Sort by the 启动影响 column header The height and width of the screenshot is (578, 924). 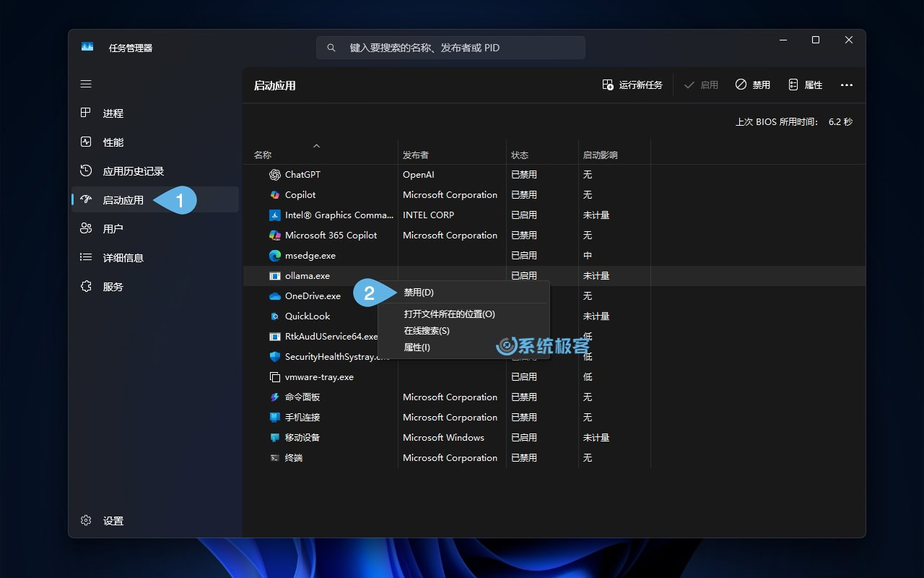pos(601,155)
